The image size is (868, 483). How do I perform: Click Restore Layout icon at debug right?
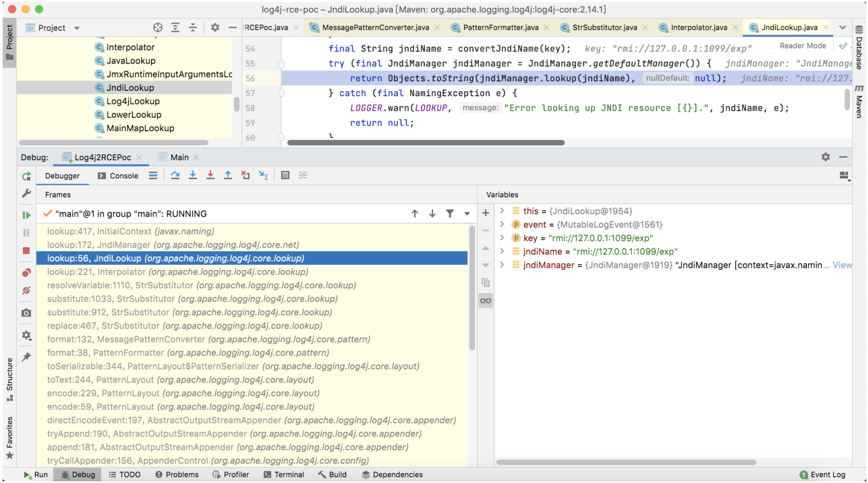coord(844,176)
